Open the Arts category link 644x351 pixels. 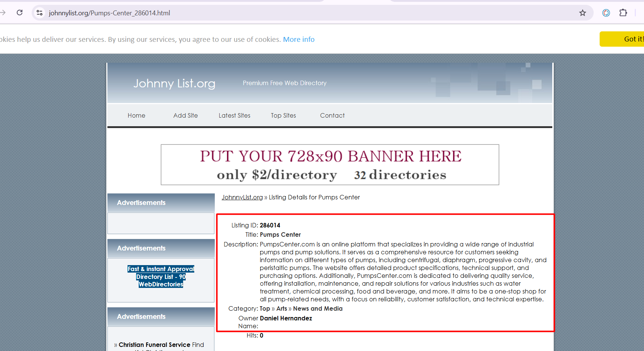(x=282, y=308)
